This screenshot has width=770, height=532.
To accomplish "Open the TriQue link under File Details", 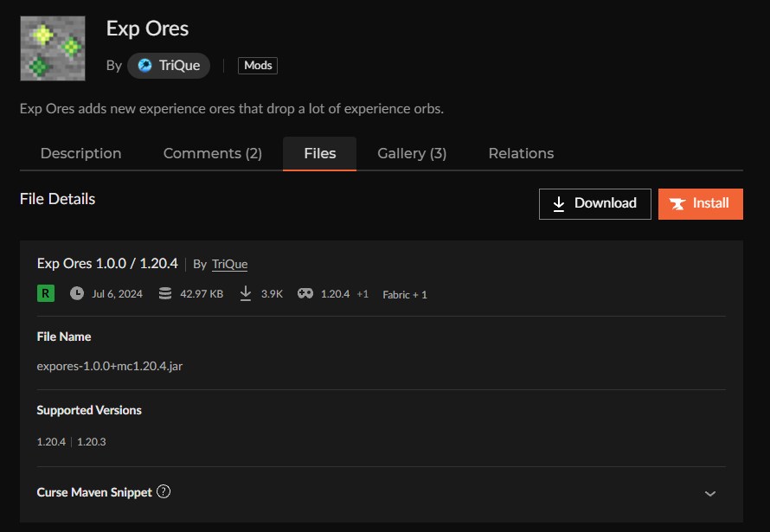I will [229, 264].
